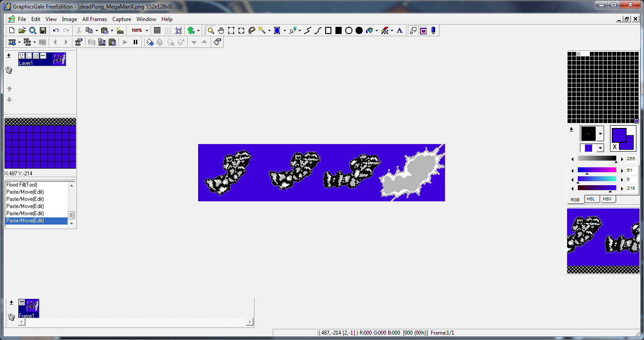Switch to the HSL color tab

[x=591, y=199]
